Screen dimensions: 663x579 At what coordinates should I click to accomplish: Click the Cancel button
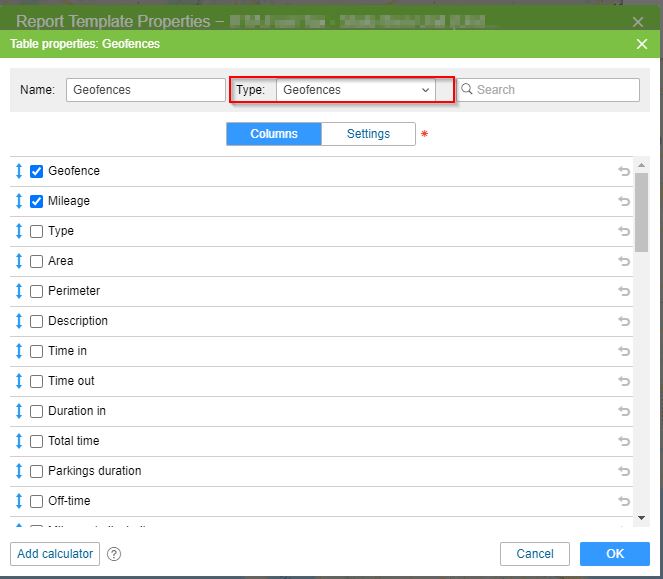point(534,554)
